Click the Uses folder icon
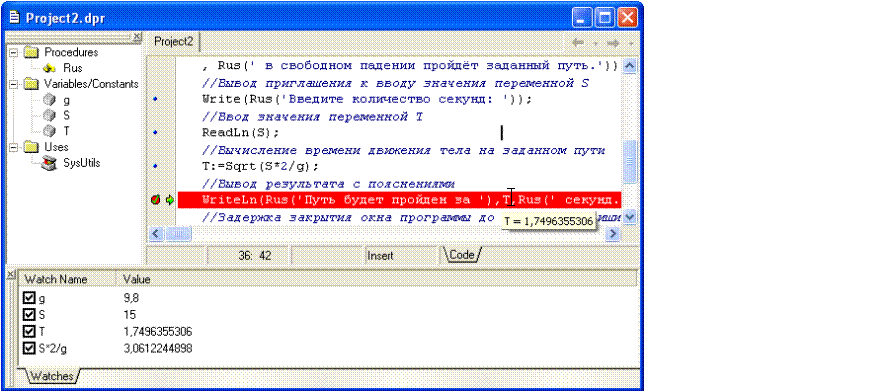881x392 pixels. (31, 147)
